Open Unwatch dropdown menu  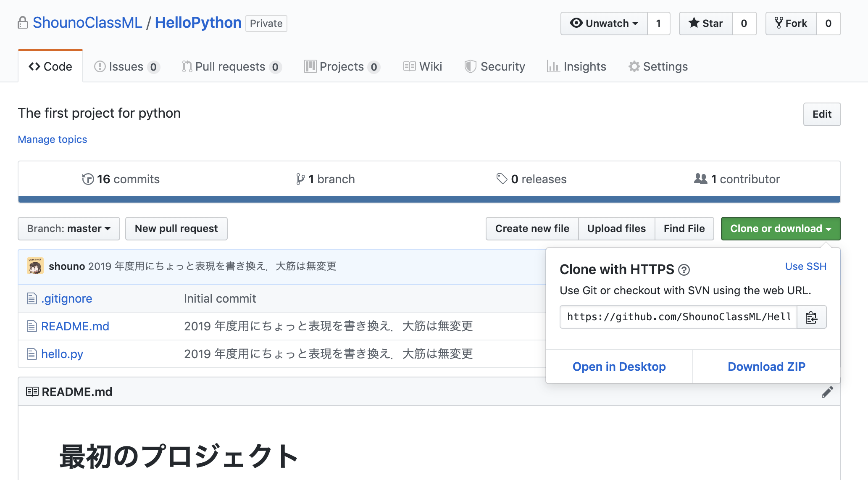(604, 23)
